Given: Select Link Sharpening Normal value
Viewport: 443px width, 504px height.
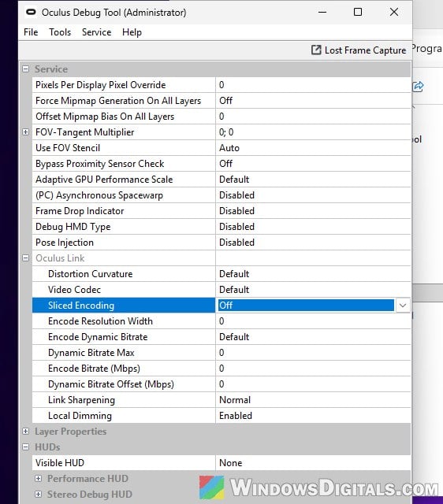Looking at the screenshot, I should pyautogui.click(x=313, y=400).
